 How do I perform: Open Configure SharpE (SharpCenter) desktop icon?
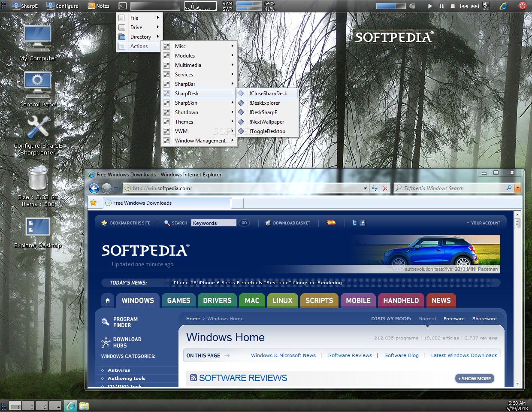point(38,134)
